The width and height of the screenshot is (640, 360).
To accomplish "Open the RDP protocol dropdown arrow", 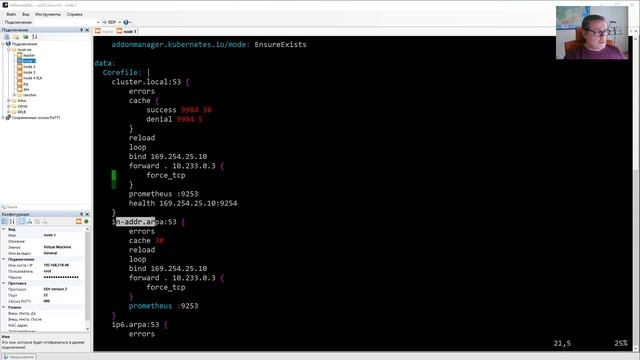I will click(119, 22).
